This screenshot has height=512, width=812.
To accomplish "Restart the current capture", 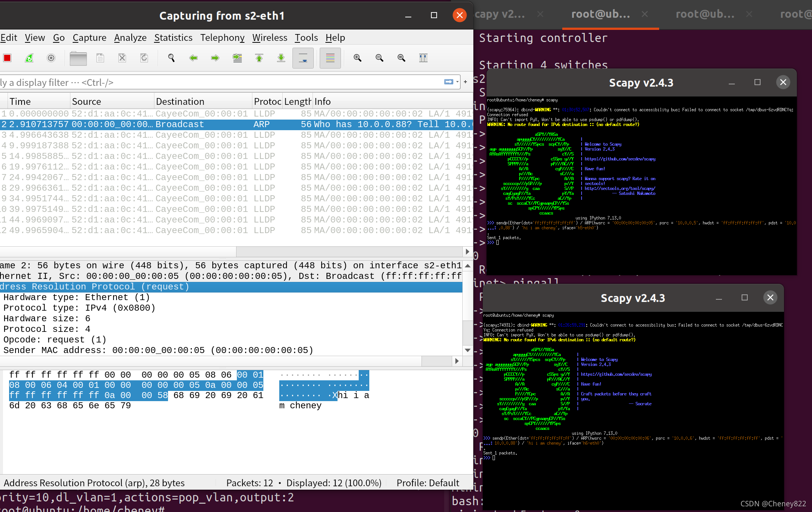I will (x=29, y=58).
